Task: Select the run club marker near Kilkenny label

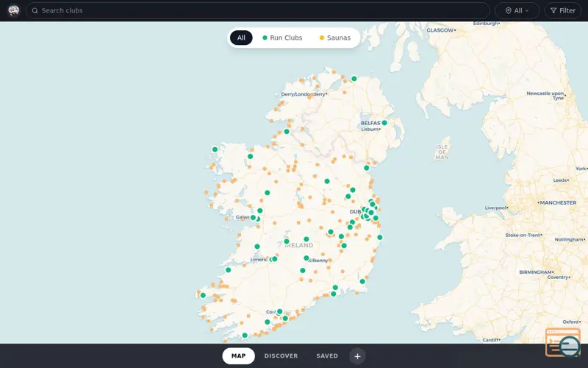Action: click(x=306, y=258)
